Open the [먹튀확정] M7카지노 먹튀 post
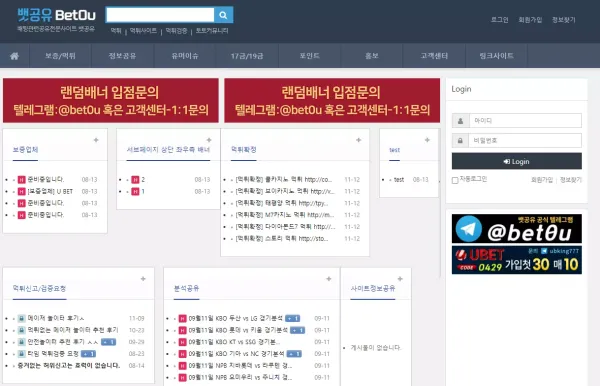The width and height of the screenshot is (600, 386). coord(285,215)
